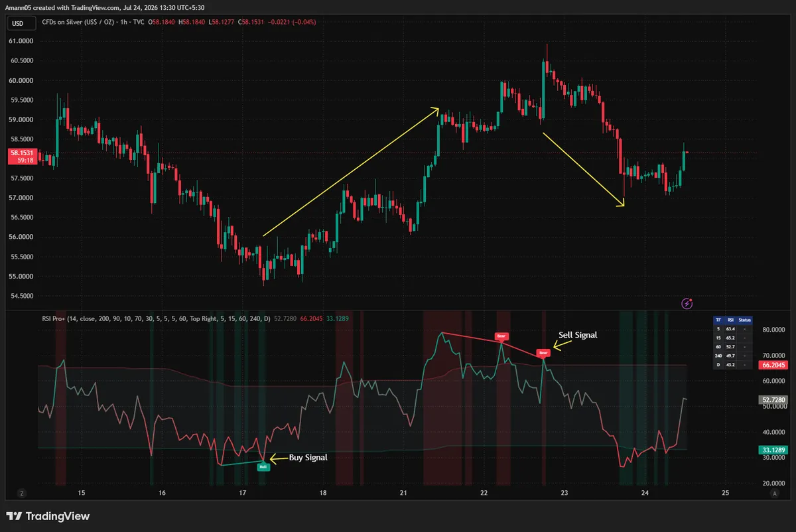Click RSI axis label 40.0000

tap(773, 432)
